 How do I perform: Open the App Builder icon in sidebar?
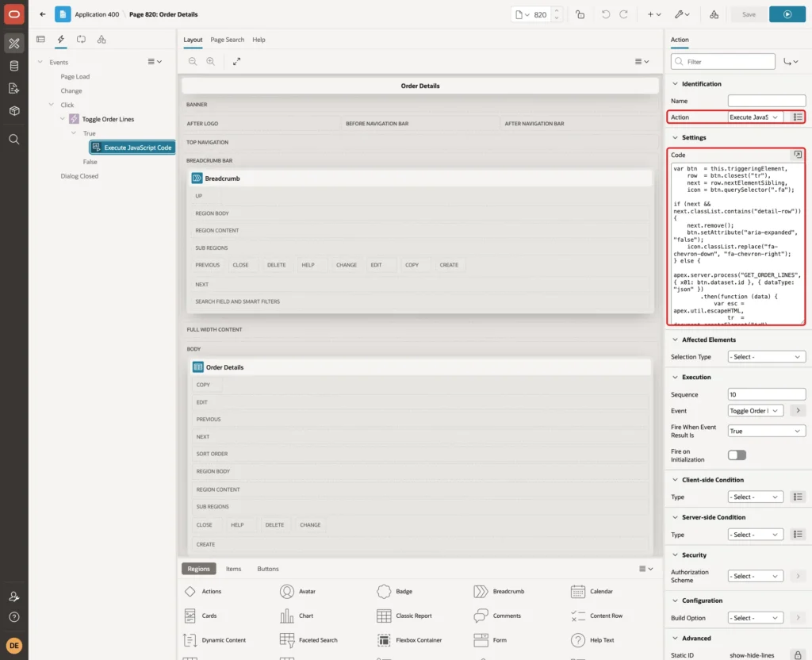point(14,43)
